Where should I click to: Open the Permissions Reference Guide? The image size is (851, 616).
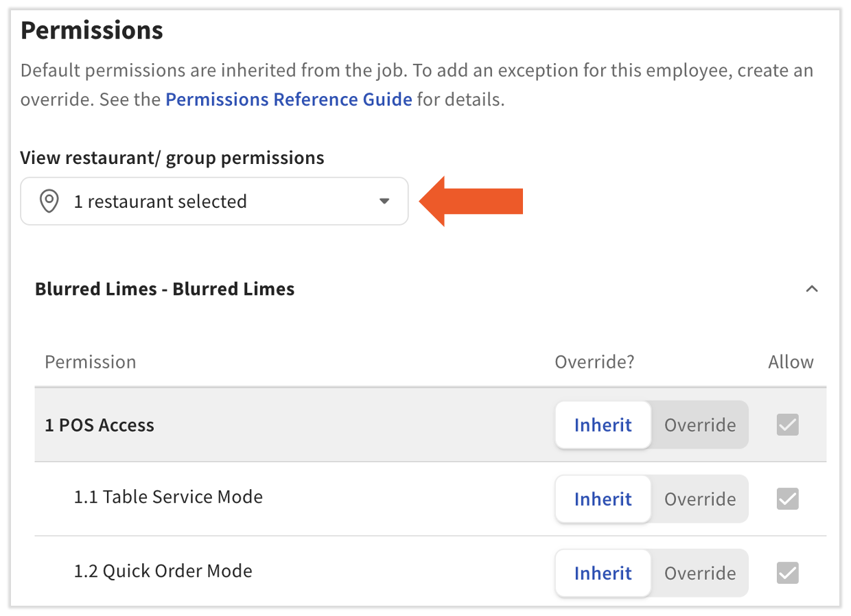(x=288, y=99)
